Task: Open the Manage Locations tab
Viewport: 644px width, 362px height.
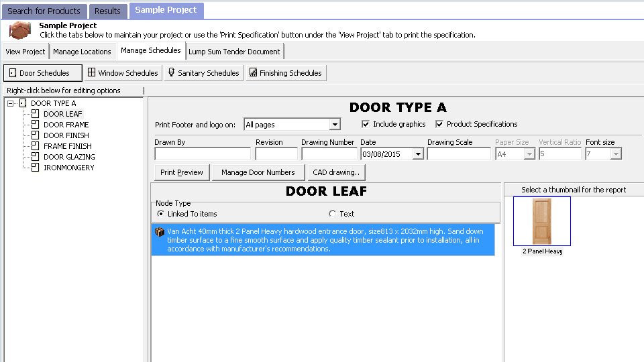Action: point(82,52)
